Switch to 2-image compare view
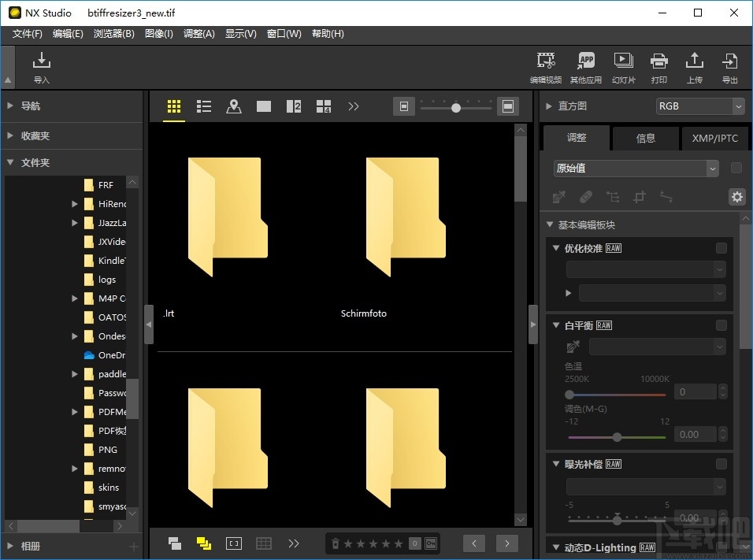753x560 pixels. (x=293, y=106)
